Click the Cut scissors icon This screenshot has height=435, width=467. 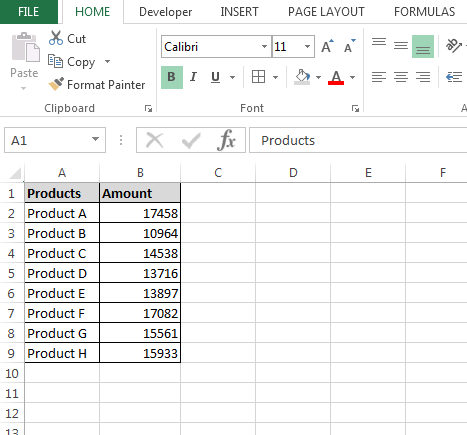(56, 38)
